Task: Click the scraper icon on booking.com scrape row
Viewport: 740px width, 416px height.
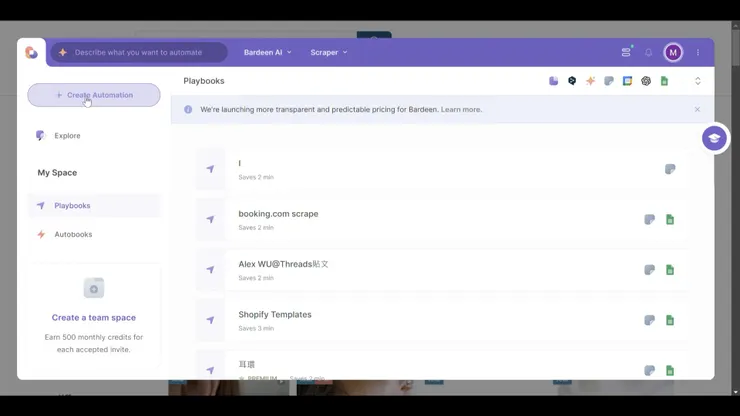Action: [649, 220]
